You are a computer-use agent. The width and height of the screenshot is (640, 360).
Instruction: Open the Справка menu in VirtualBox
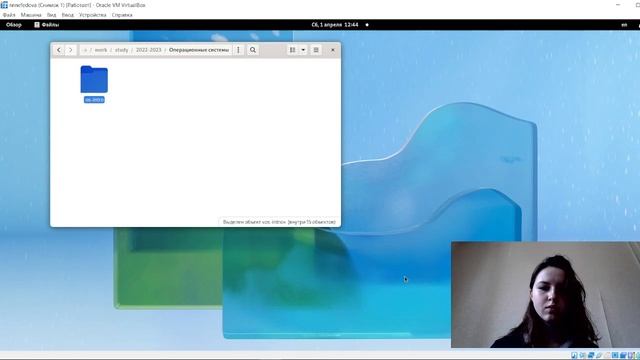122,15
